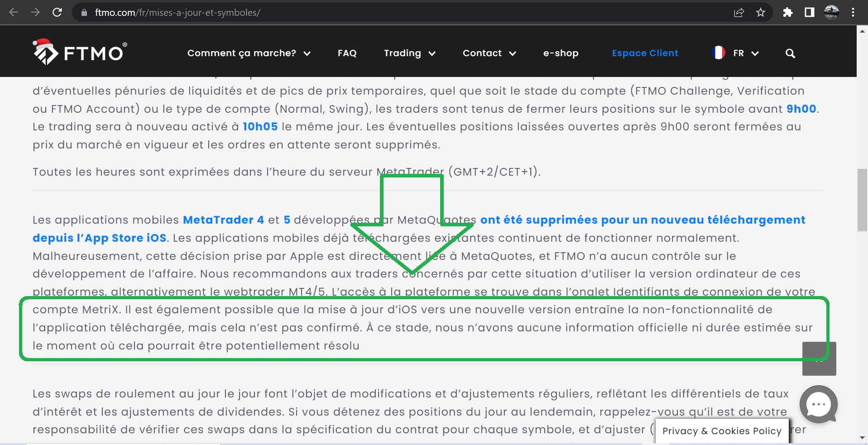This screenshot has width=868, height=445.
Task: Open 'ont été supprimées pour un nouveau téléchargement' link
Action: 643,220
